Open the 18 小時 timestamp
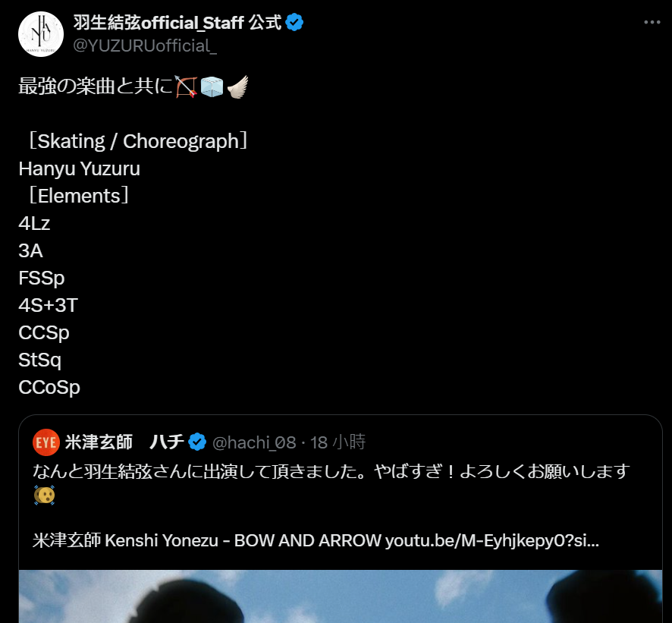Viewport: 672px width, 623px height. (x=338, y=442)
